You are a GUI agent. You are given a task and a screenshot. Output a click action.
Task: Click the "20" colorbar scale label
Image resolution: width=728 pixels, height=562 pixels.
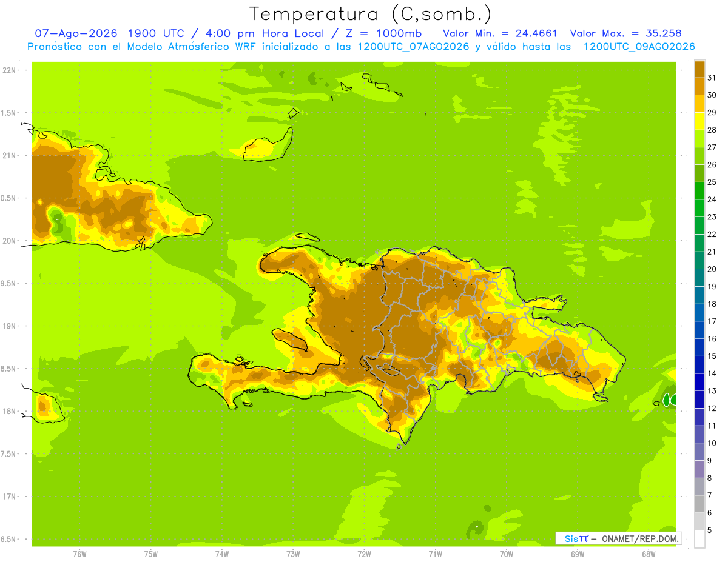point(712,269)
